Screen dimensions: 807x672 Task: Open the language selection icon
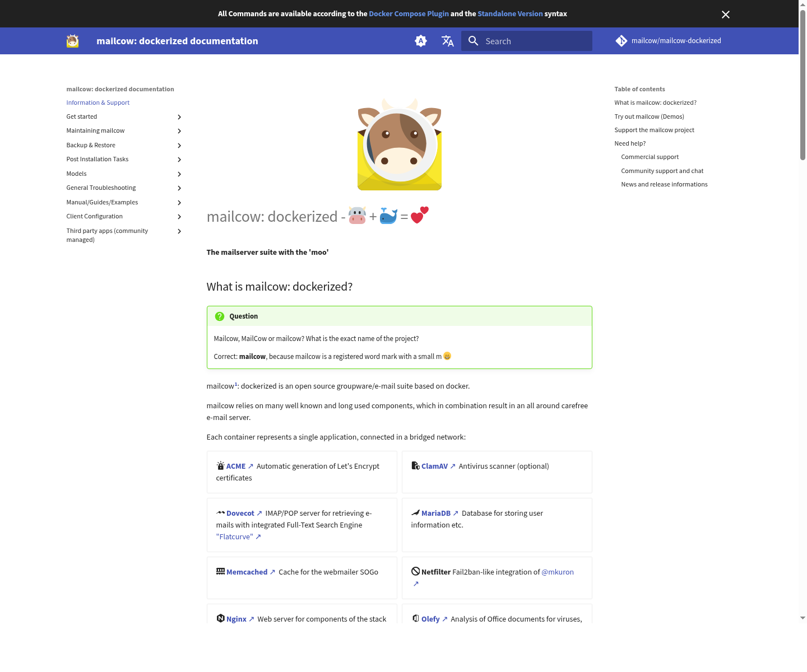(x=447, y=41)
